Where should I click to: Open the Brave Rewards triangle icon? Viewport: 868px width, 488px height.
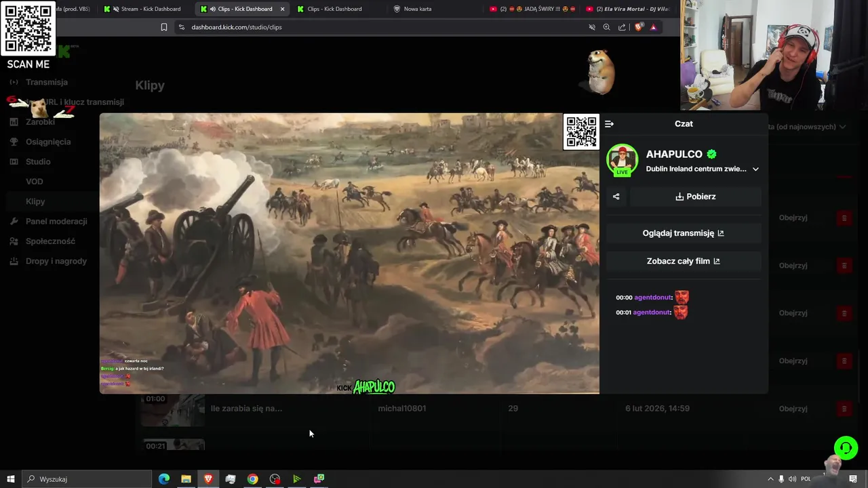point(653,27)
